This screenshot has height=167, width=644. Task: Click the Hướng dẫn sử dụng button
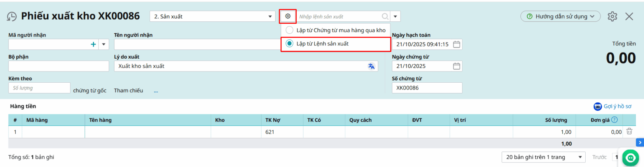(x=560, y=16)
